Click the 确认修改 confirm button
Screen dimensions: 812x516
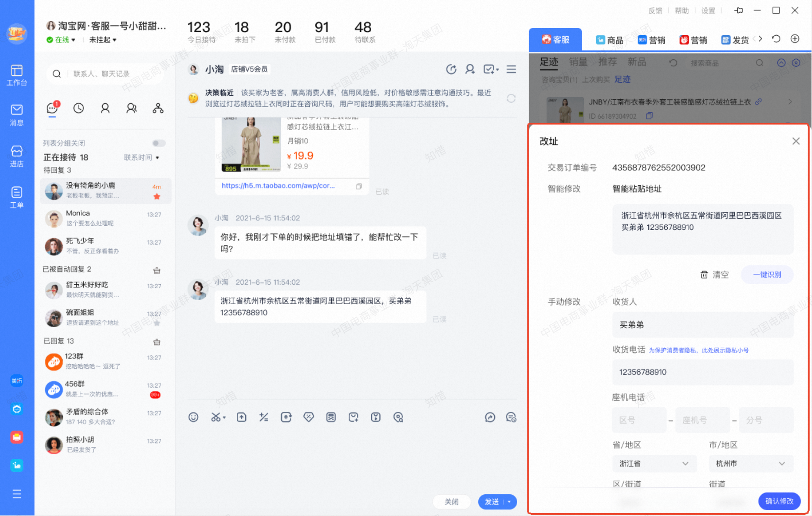[779, 501]
